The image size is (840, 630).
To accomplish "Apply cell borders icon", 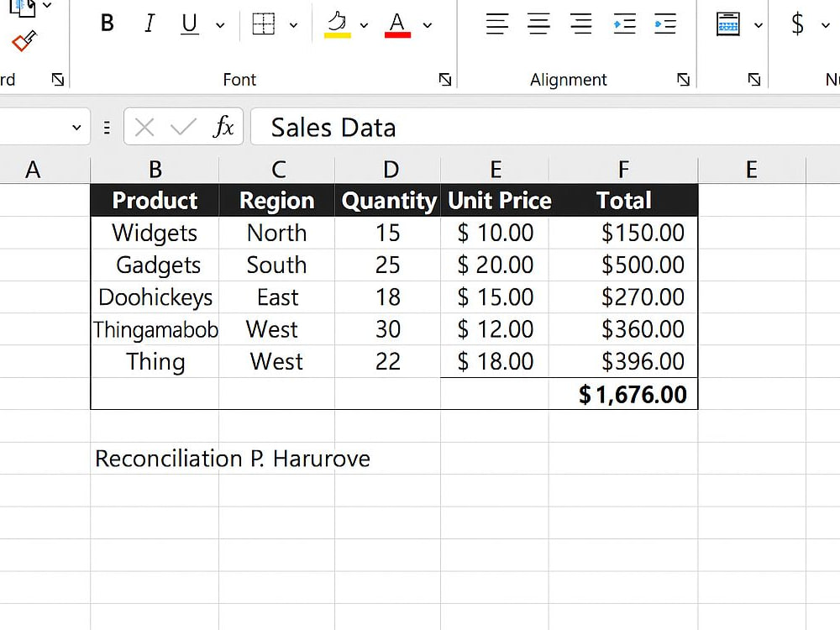I will pyautogui.click(x=264, y=24).
